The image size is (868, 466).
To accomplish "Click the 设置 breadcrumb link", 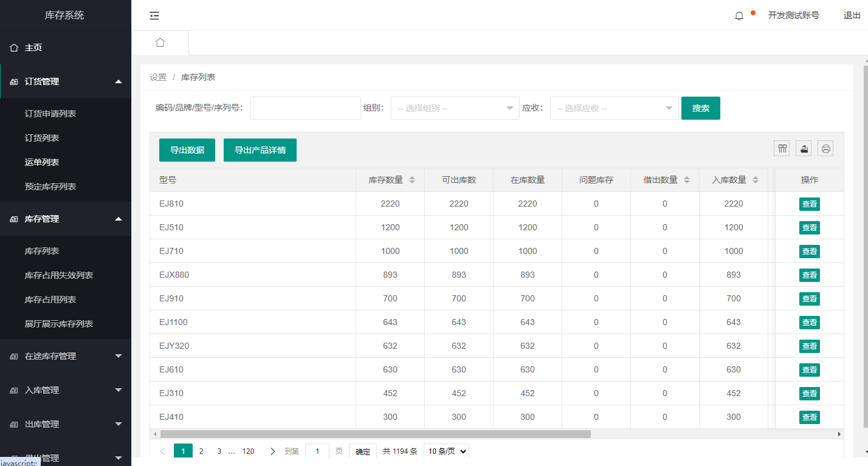I will [158, 77].
